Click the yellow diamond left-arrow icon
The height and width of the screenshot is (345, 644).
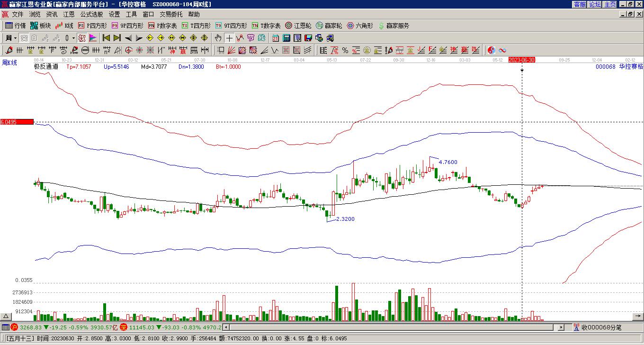coord(150,38)
